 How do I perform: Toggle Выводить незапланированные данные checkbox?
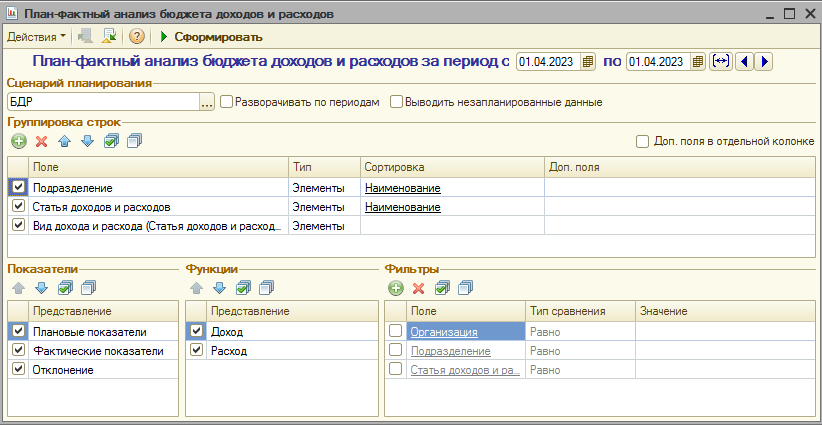click(x=397, y=101)
